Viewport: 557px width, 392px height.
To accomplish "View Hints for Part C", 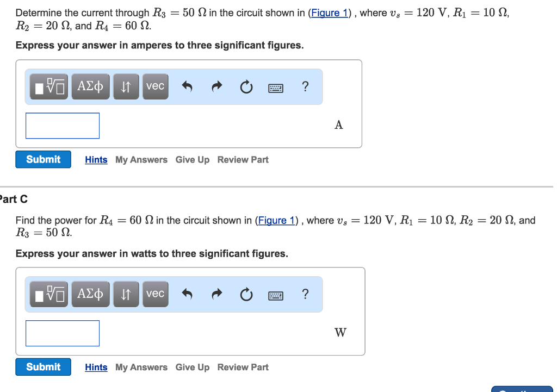I will click(x=96, y=367).
